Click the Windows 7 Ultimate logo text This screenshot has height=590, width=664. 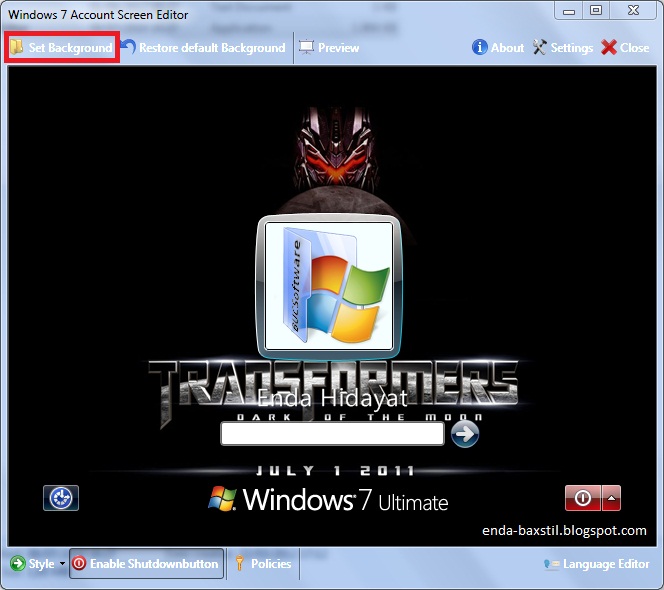pos(328,500)
